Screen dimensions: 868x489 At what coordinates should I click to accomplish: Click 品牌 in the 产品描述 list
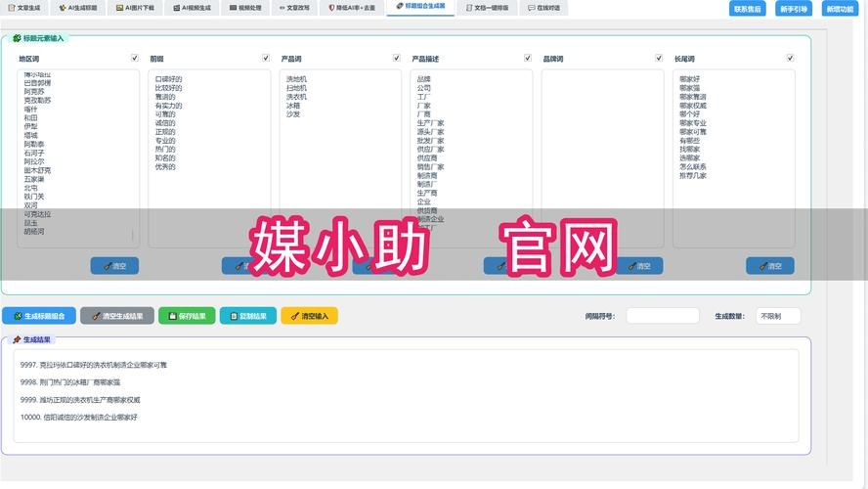click(424, 79)
